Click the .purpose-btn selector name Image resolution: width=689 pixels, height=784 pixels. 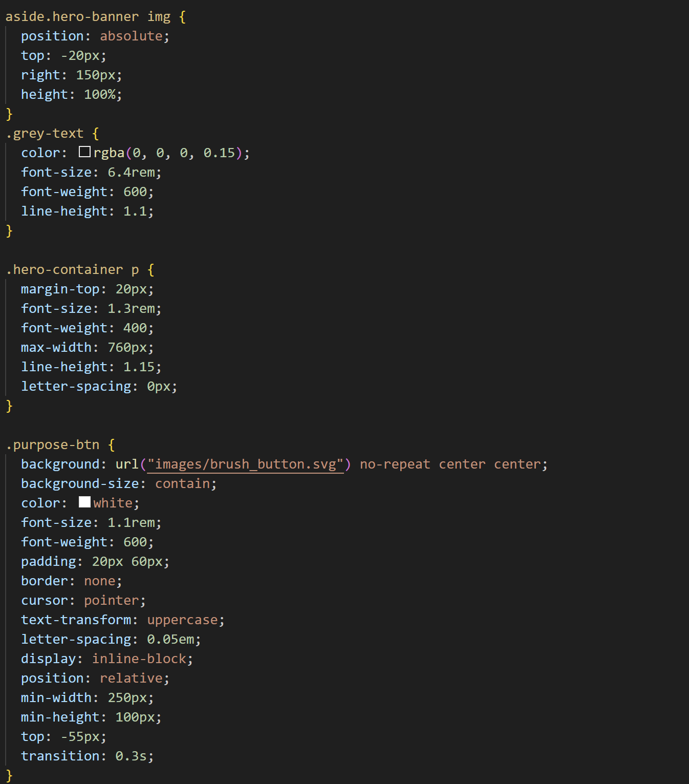coord(53,445)
